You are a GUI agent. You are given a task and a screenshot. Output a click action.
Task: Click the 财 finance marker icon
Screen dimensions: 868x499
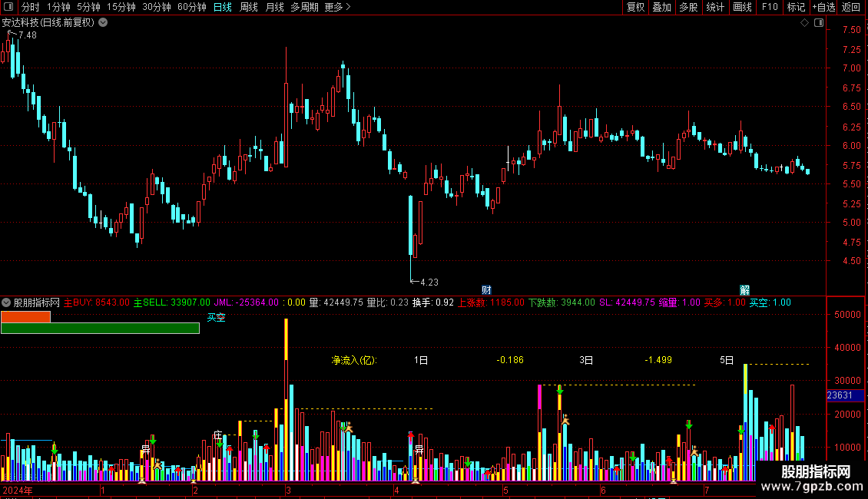[x=486, y=290]
